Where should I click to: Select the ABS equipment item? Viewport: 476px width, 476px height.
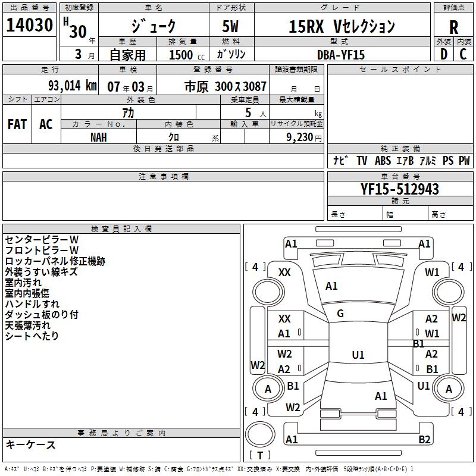pyautogui.click(x=383, y=161)
